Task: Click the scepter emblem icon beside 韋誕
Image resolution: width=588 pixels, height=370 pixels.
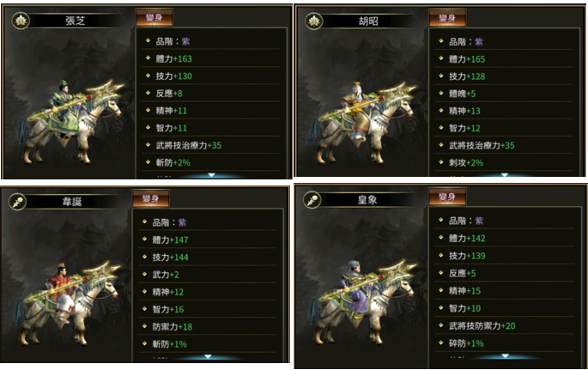Action: pos(17,202)
